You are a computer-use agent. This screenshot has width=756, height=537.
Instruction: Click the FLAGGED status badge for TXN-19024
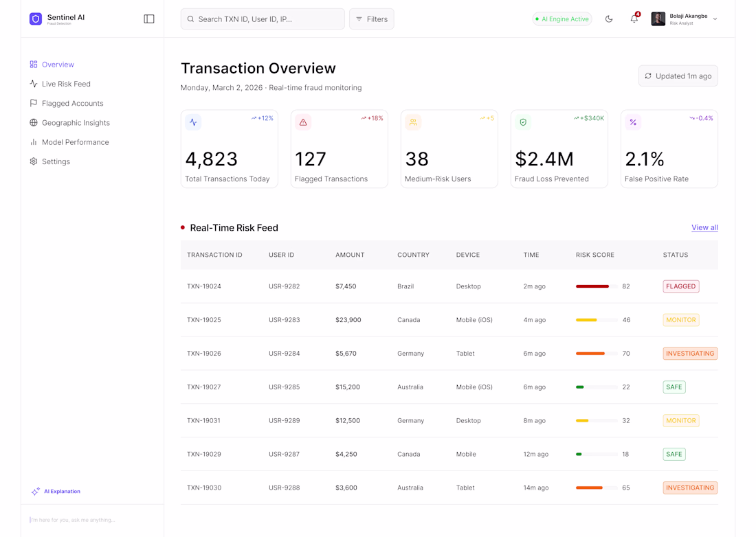[x=681, y=286]
